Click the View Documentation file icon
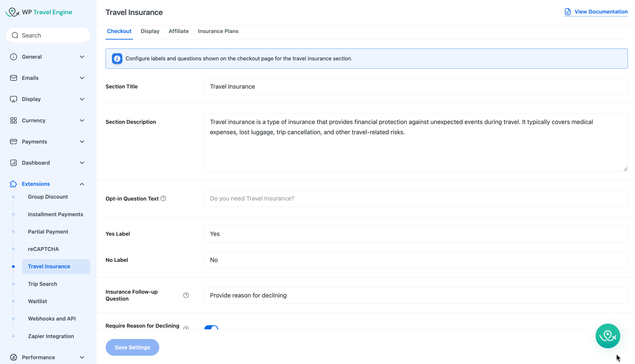 pyautogui.click(x=567, y=12)
